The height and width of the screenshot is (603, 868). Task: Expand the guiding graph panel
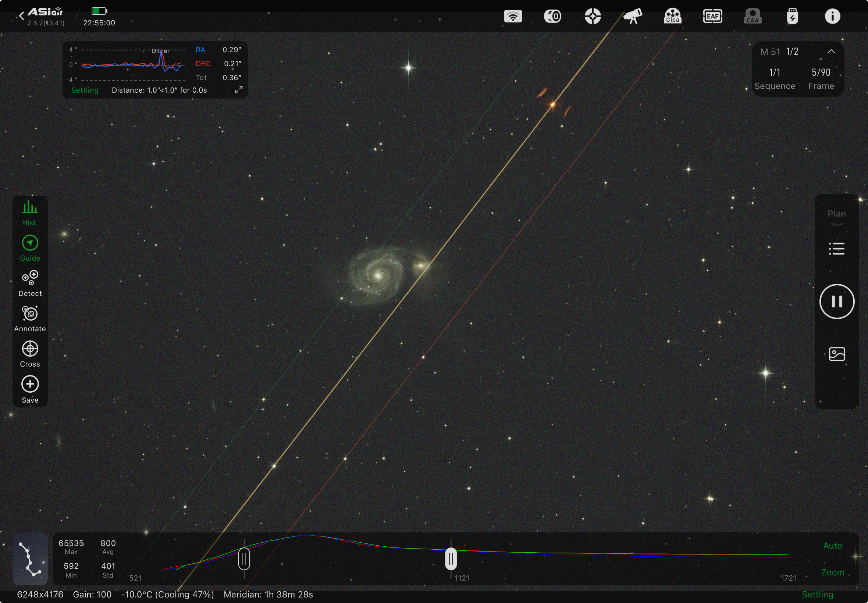coord(239,90)
